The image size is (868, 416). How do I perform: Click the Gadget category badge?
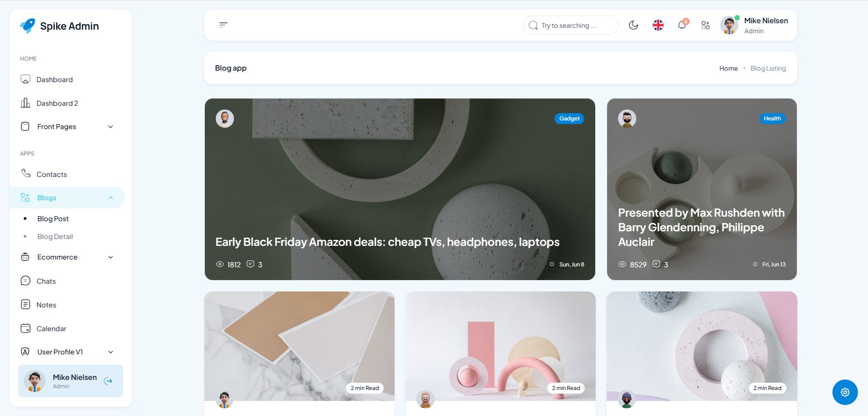pos(569,119)
